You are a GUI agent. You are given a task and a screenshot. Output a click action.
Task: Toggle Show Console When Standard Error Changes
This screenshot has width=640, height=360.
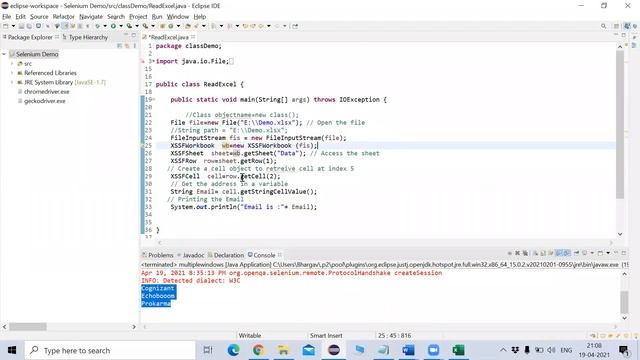[x=567, y=253]
